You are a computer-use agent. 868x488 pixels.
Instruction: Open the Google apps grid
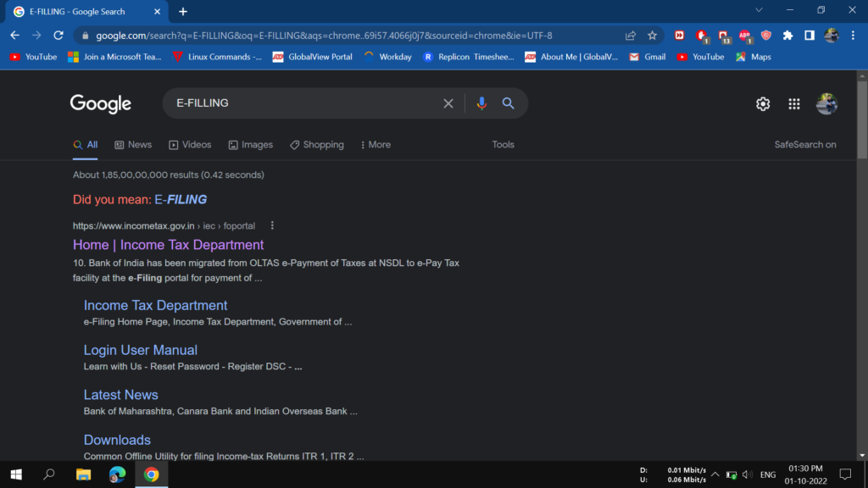[794, 104]
